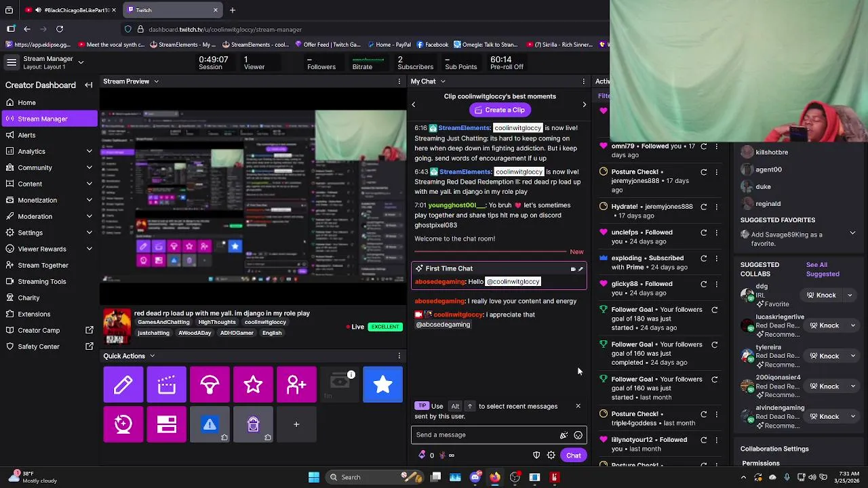This screenshot has height=488, width=868.
Task: Click the sparkle clock quick action tile
Action: pyautogui.click(x=123, y=424)
